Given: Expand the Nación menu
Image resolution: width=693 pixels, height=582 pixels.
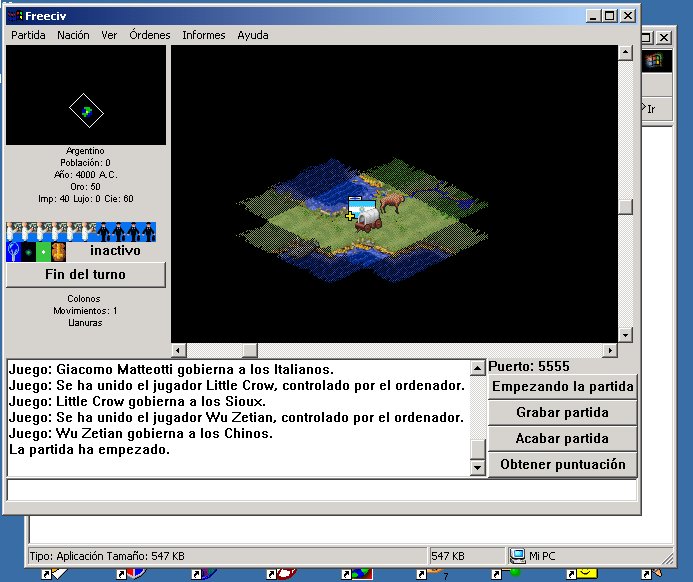Looking at the screenshot, I should point(73,35).
